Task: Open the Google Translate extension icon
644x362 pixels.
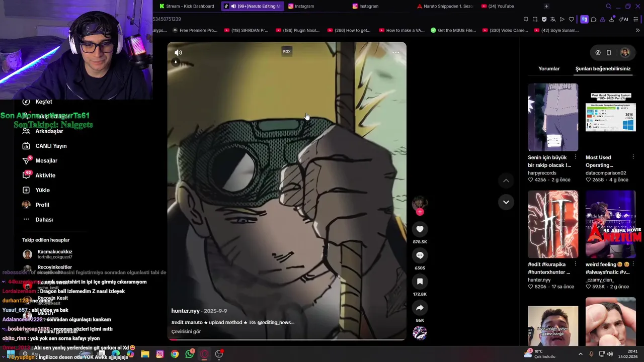Action: point(584,19)
